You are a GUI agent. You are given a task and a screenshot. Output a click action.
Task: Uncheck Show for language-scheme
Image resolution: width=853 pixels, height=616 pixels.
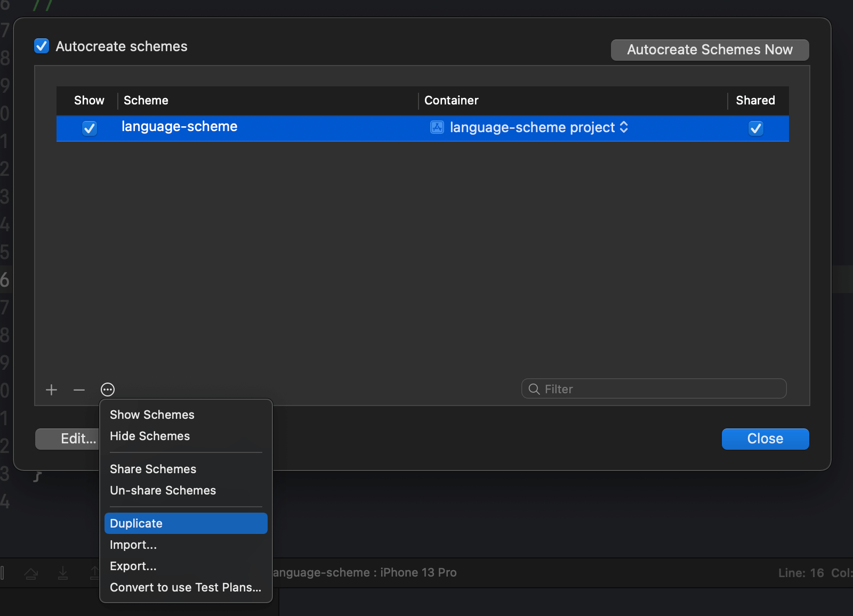[90, 128]
